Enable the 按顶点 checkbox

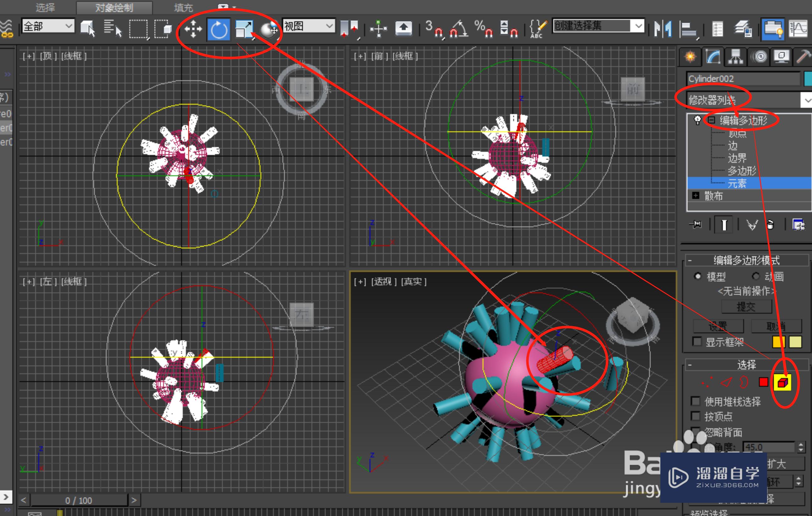[x=695, y=416]
